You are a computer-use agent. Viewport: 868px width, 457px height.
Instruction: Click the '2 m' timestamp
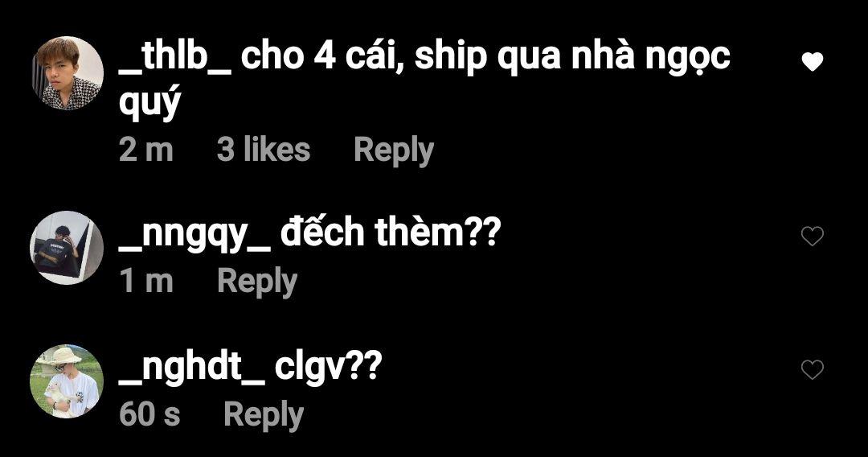[x=146, y=150]
